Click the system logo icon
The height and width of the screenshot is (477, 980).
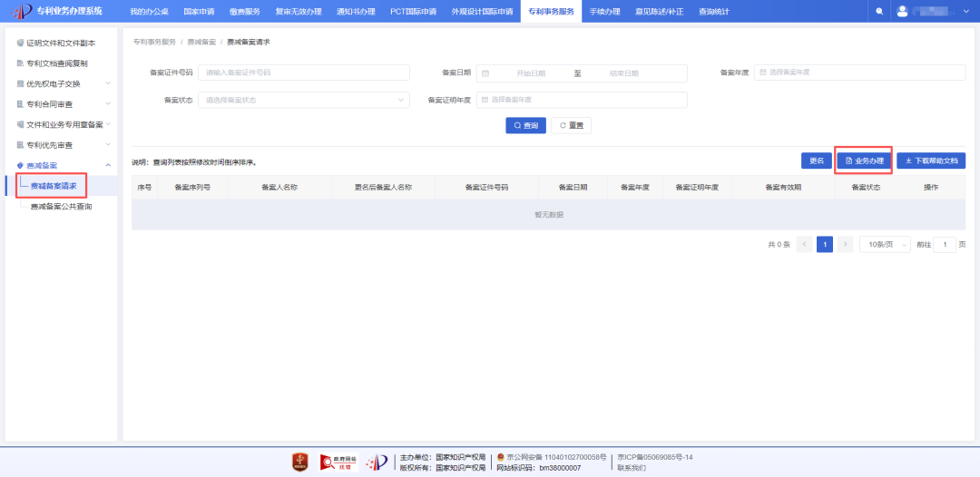(22, 11)
